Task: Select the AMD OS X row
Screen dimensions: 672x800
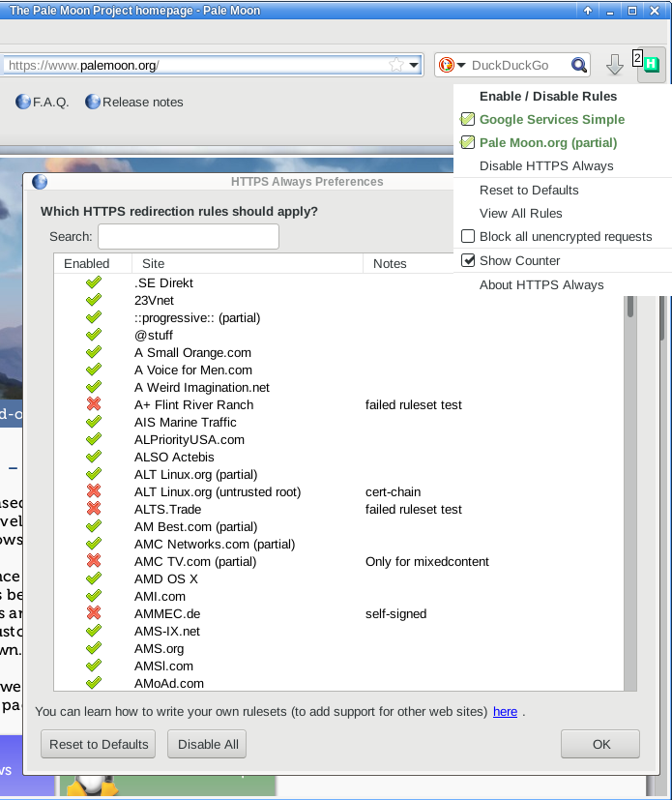Action: click(x=338, y=578)
